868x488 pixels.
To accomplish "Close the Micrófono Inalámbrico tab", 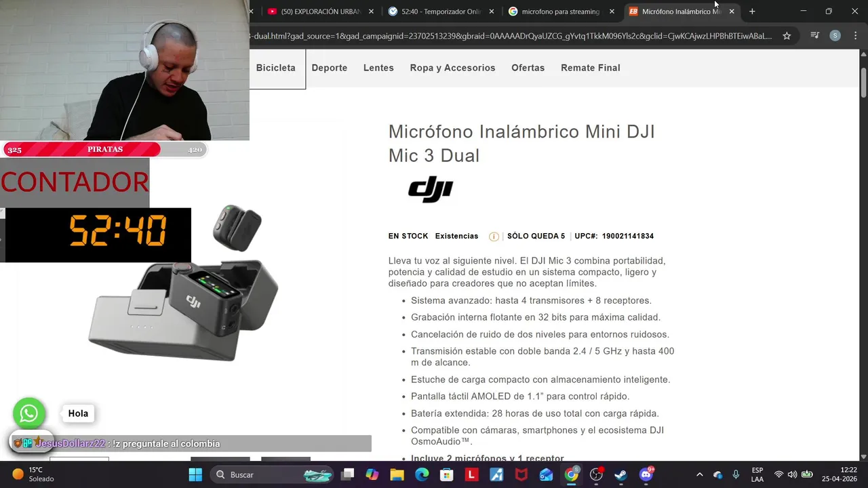I will click(732, 12).
